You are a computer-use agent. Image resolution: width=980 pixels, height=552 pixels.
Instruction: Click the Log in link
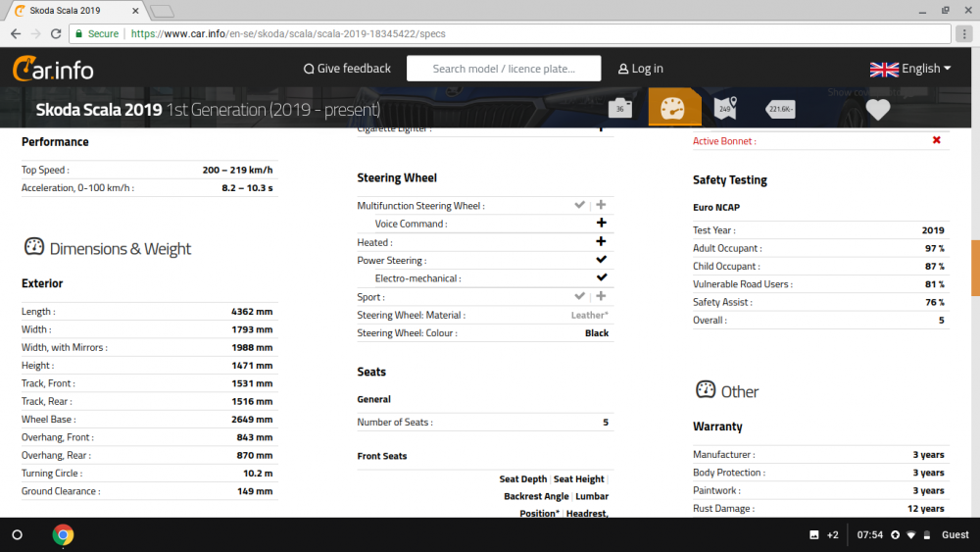641,69
